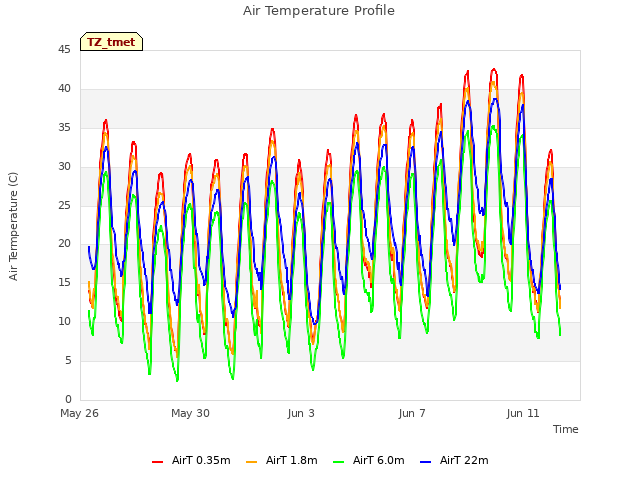Screen dimensions: 640x480
Task: Select the Air Temperature Profile chart title
Action: point(319,11)
